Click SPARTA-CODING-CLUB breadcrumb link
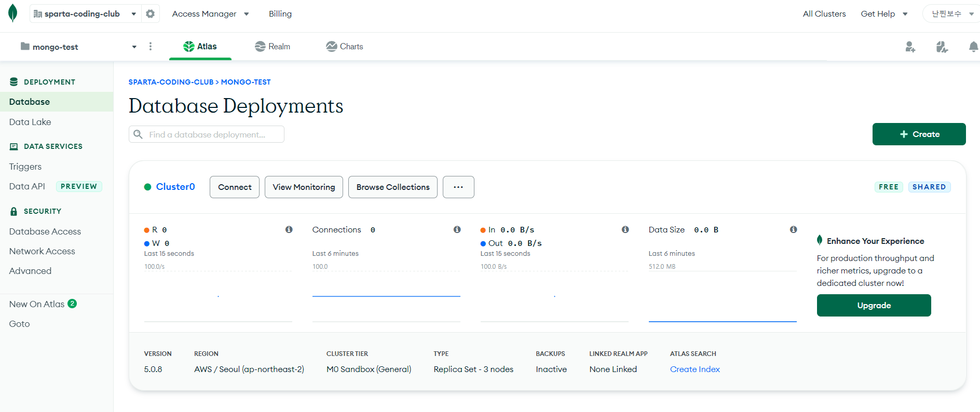This screenshot has height=412, width=980. 171,82
